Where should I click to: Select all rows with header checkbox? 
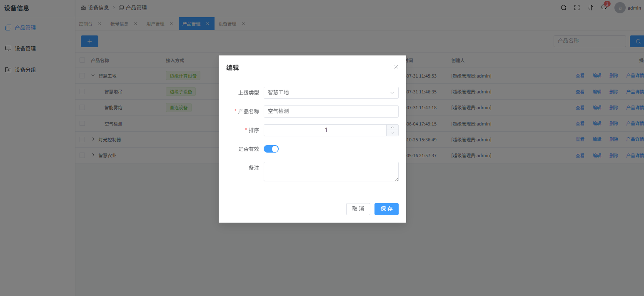pyautogui.click(x=82, y=60)
